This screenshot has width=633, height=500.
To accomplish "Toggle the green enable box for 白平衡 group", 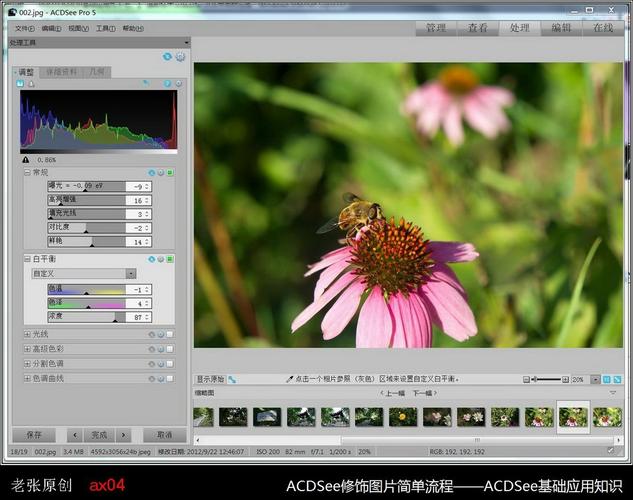I will 170,259.
